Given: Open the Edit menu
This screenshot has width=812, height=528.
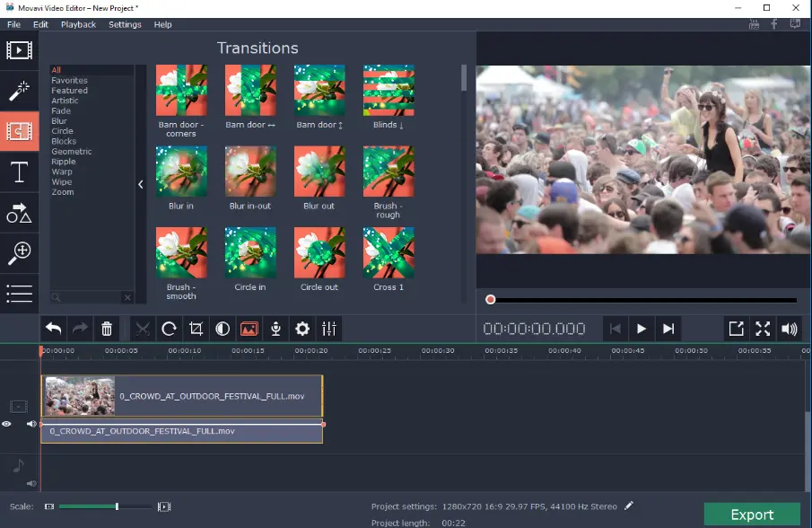Looking at the screenshot, I should [40, 24].
